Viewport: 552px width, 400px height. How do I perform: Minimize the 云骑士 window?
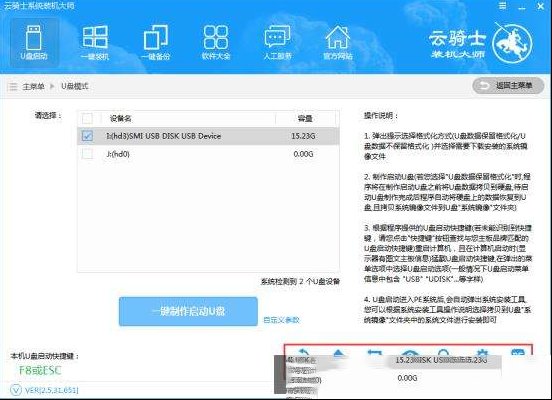click(x=522, y=7)
